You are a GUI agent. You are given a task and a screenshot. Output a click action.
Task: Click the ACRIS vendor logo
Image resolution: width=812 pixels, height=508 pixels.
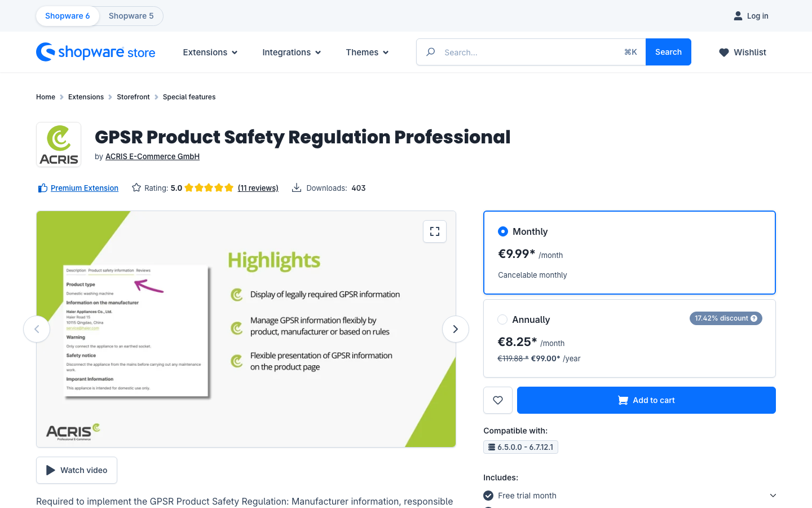point(59,144)
